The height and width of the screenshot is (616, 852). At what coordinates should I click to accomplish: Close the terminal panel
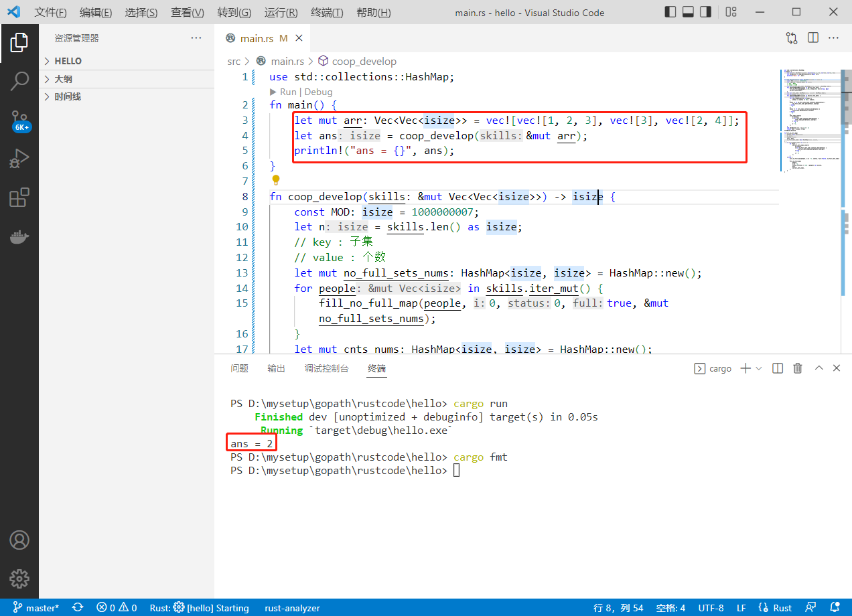point(837,368)
